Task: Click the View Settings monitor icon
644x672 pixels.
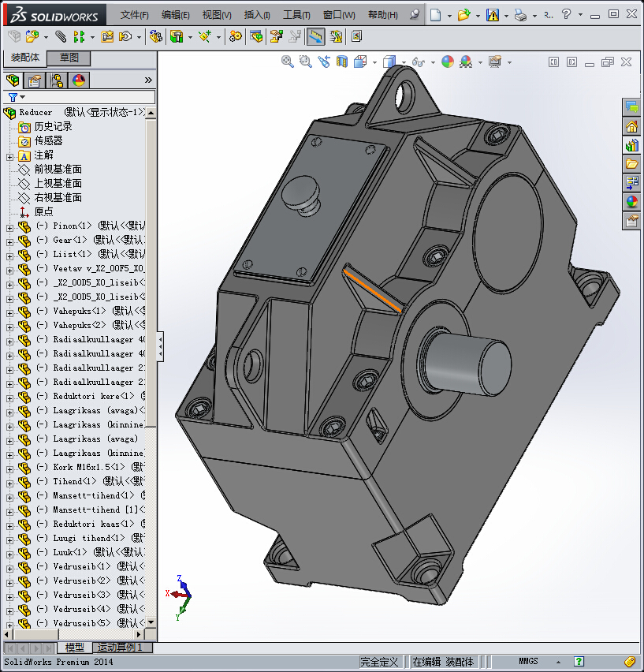Action: pos(495,62)
